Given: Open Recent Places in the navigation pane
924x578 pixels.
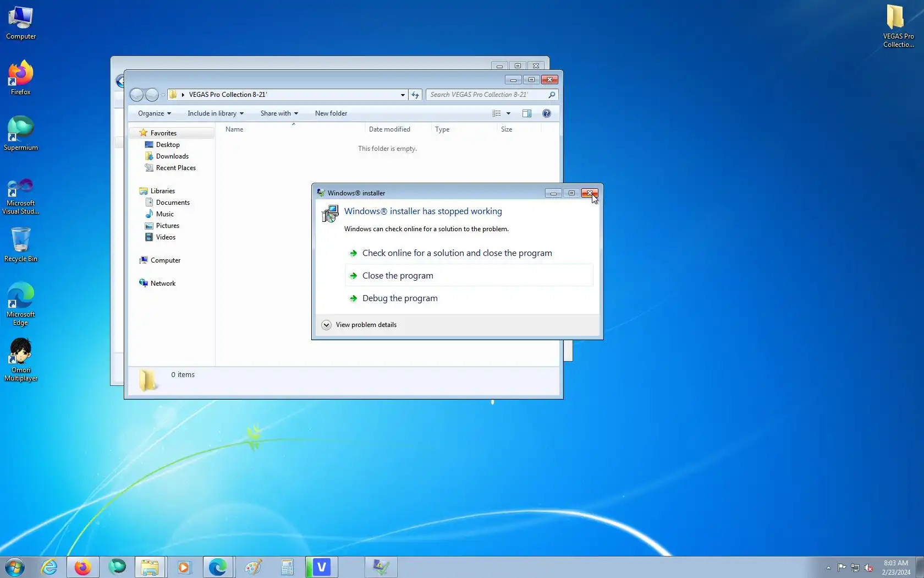Looking at the screenshot, I should [x=176, y=168].
